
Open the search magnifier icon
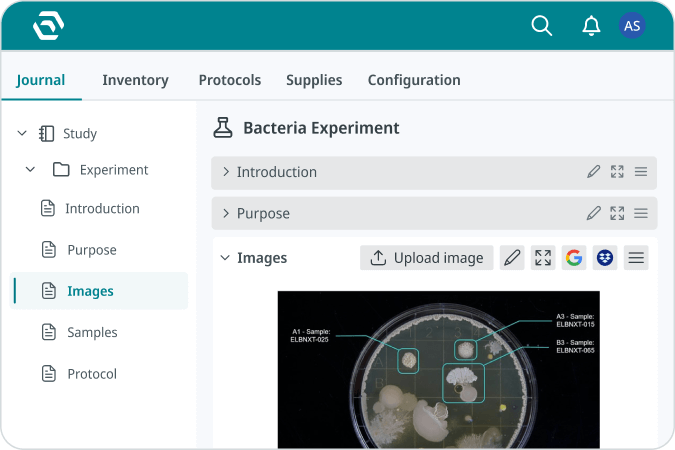tap(542, 25)
